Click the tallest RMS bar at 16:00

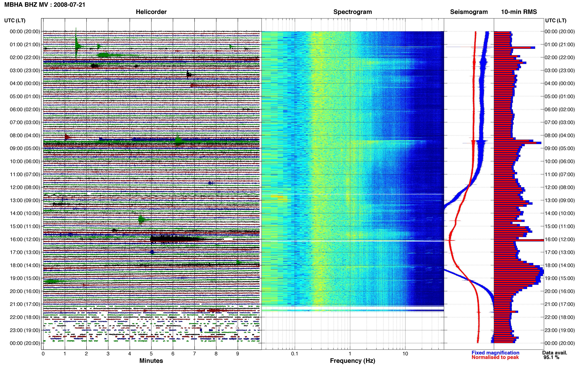[519, 240]
